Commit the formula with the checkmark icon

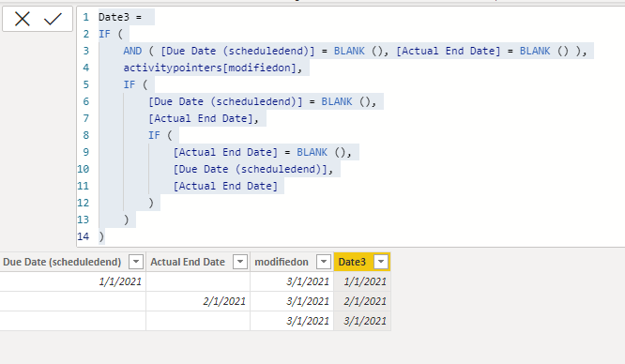pyautogui.click(x=53, y=19)
